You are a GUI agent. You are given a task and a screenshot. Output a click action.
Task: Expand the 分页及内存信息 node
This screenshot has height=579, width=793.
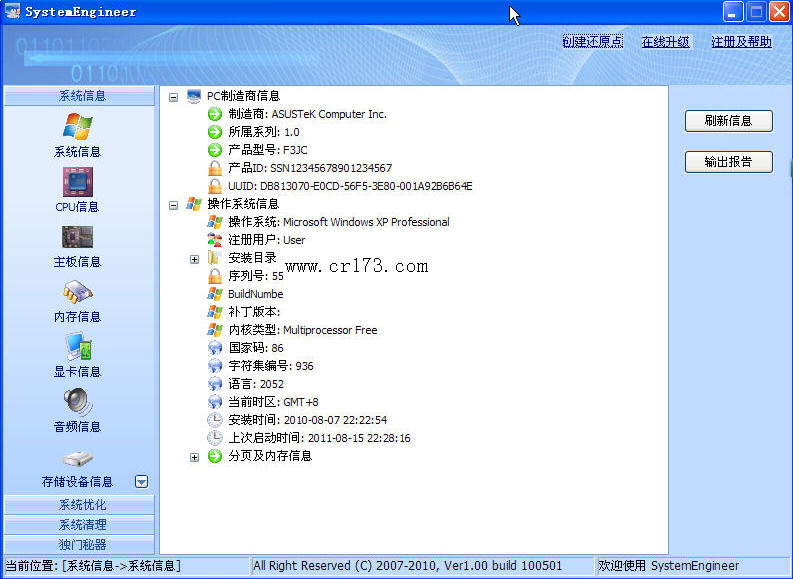pos(195,457)
